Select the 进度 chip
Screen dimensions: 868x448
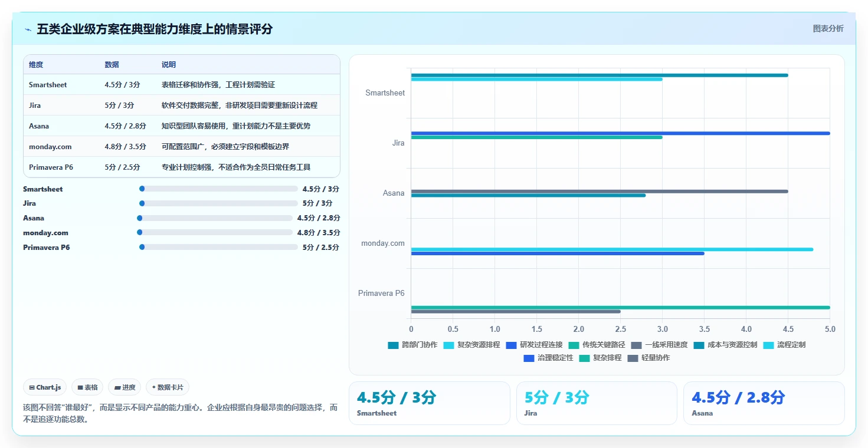pyautogui.click(x=125, y=387)
